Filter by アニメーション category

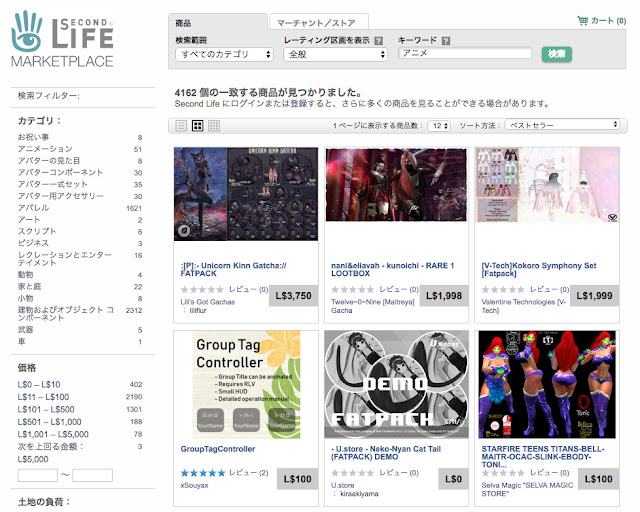(x=45, y=149)
